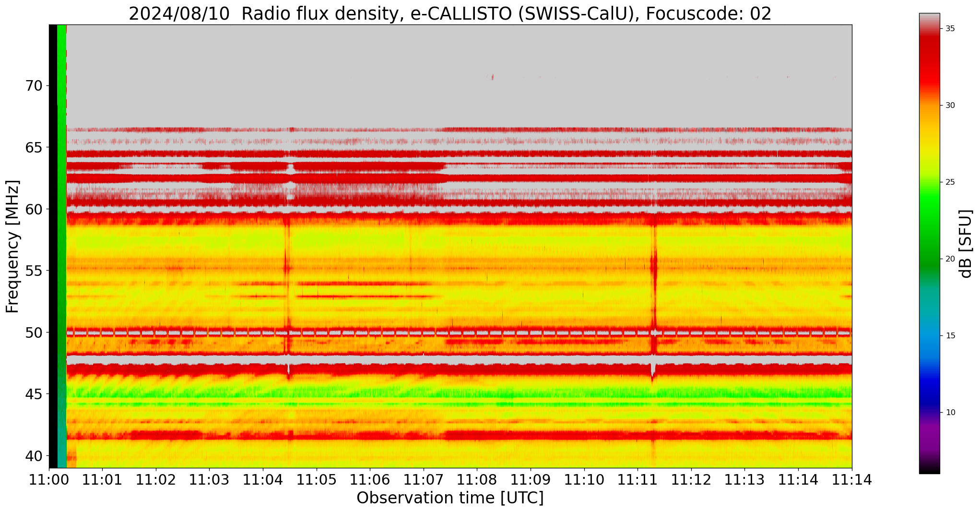Click the 11:13 time tick label

point(744,479)
